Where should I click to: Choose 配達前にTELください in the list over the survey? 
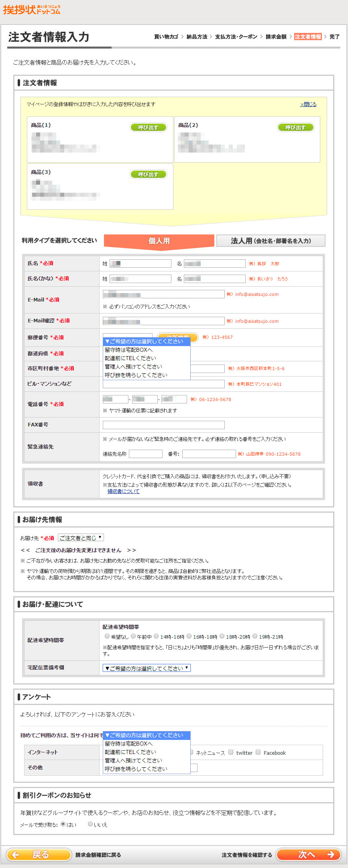[x=147, y=752]
